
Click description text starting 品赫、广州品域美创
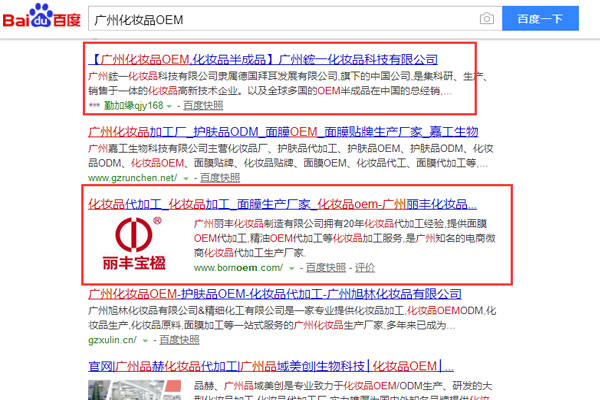click(x=343, y=390)
